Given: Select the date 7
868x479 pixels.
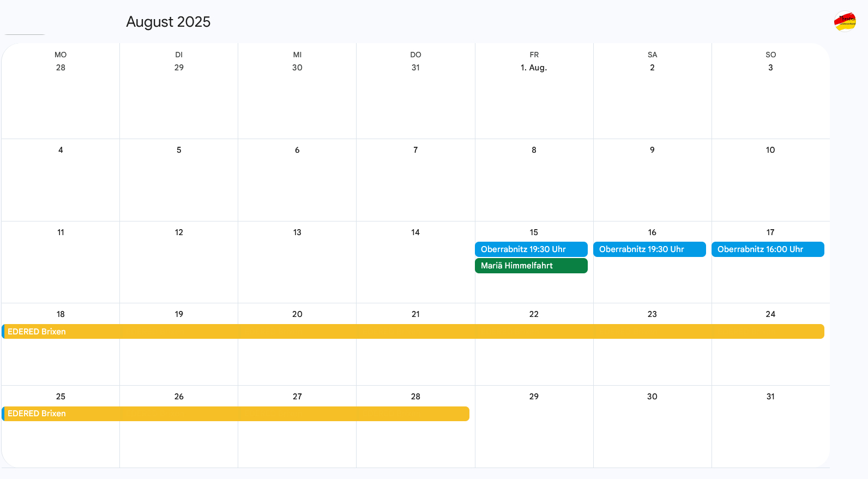Looking at the screenshot, I should pos(415,150).
